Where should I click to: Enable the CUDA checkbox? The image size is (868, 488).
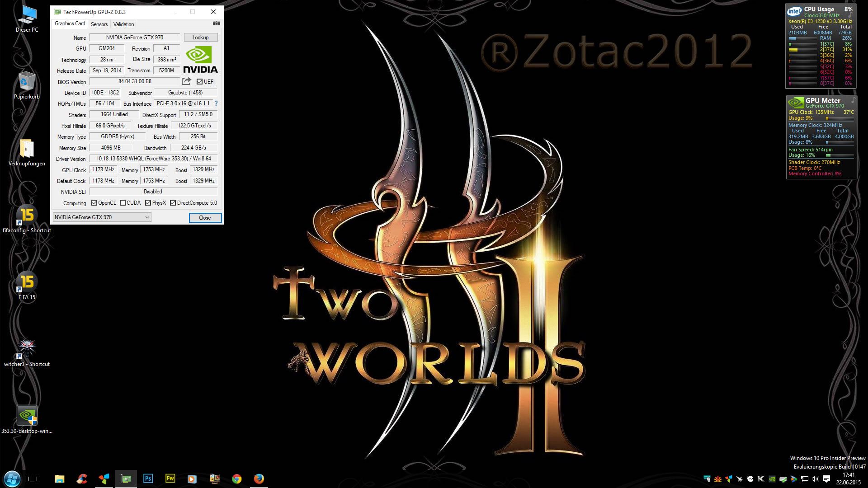click(123, 203)
